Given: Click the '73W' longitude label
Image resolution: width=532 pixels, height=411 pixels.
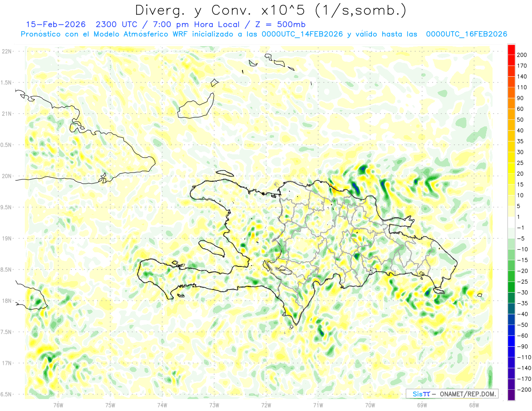Looking at the screenshot, I should pos(214,405).
